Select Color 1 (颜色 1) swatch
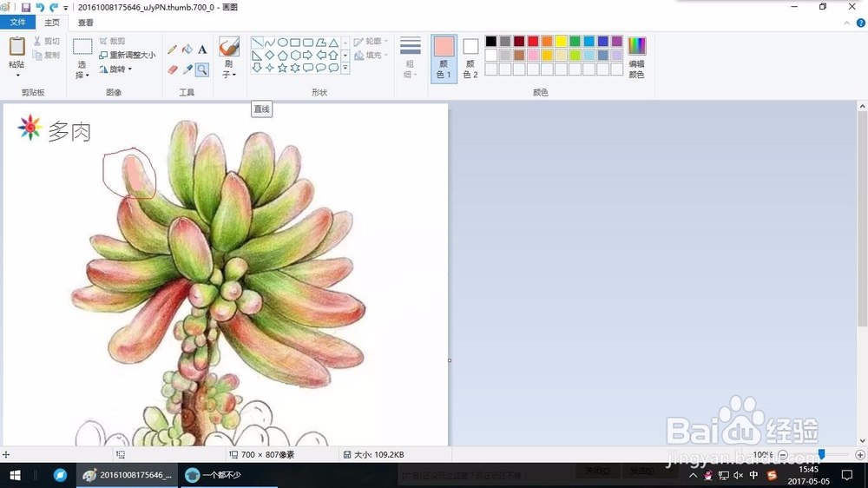This screenshot has height=488, width=868. coord(444,59)
